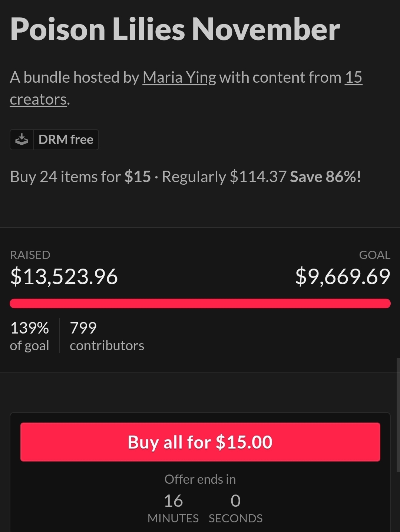The height and width of the screenshot is (532, 400).
Task: Click the DRM free download icon
Action: (x=22, y=139)
